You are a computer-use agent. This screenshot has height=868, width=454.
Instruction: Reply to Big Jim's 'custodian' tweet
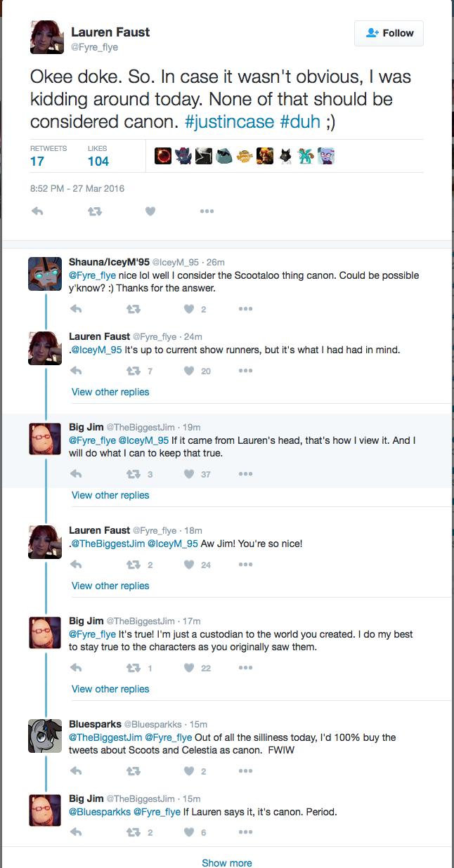click(x=77, y=668)
